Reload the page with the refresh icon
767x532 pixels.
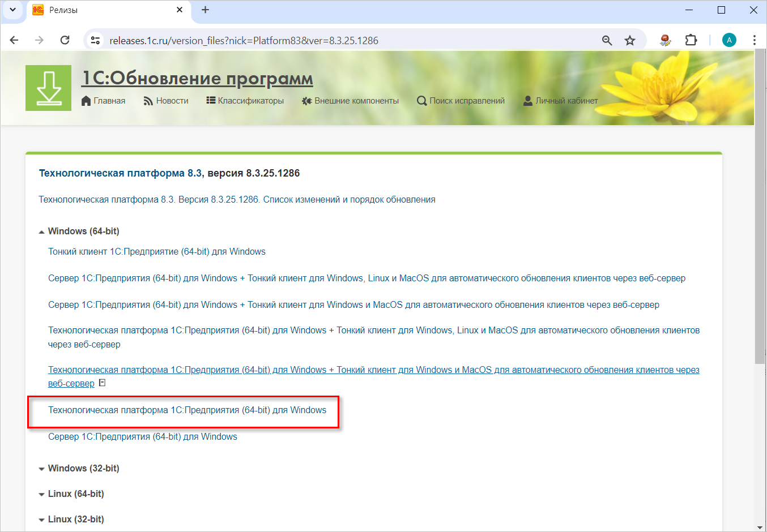[65, 40]
